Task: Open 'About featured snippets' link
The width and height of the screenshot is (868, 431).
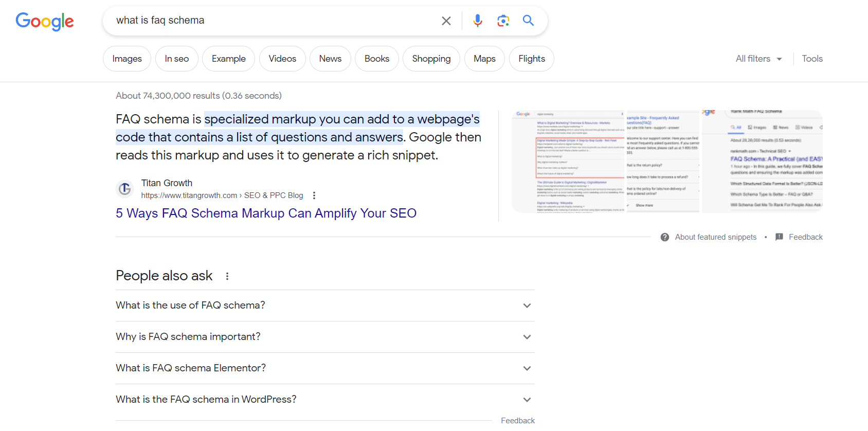Action: (716, 237)
